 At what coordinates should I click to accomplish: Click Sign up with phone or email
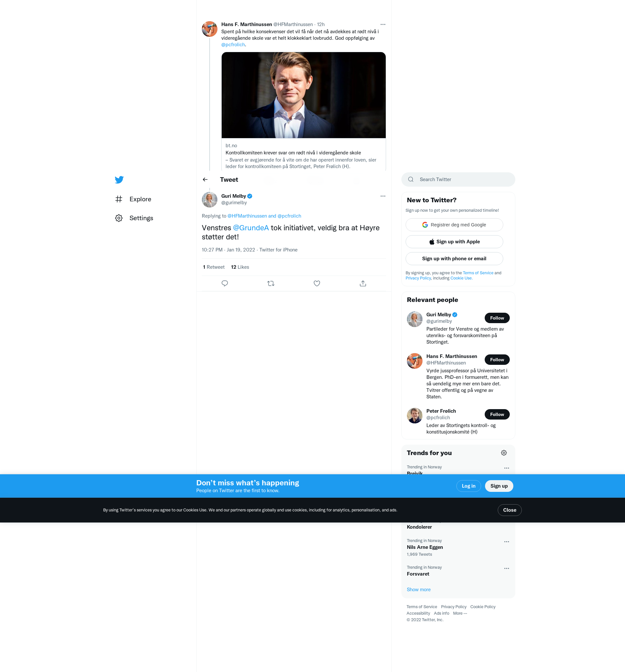pos(454,259)
